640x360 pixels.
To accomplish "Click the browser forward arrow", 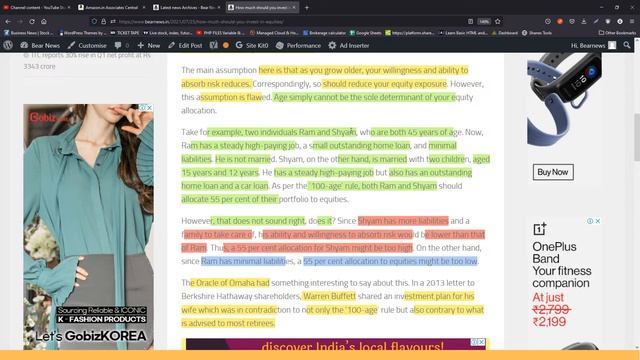I will (x=20, y=21).
